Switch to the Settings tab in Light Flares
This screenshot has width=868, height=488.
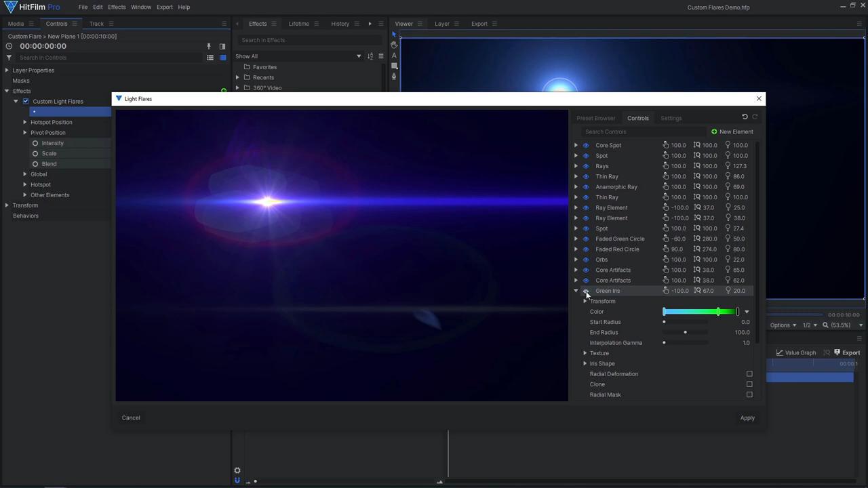pyautogui.click(x=671, y=118)
